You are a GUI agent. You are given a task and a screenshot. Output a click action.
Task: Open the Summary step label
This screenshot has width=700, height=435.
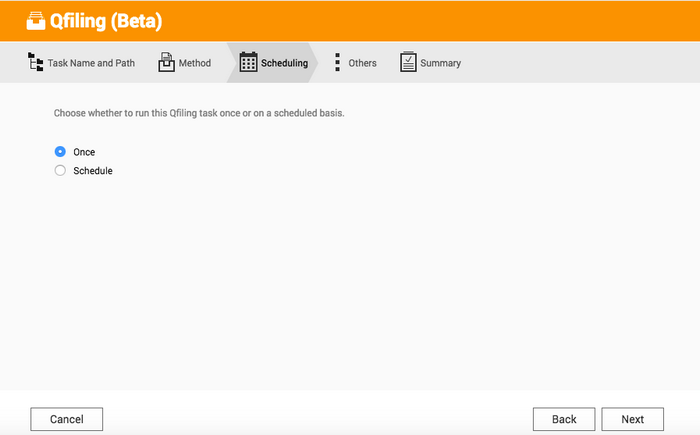pos(441,63)
